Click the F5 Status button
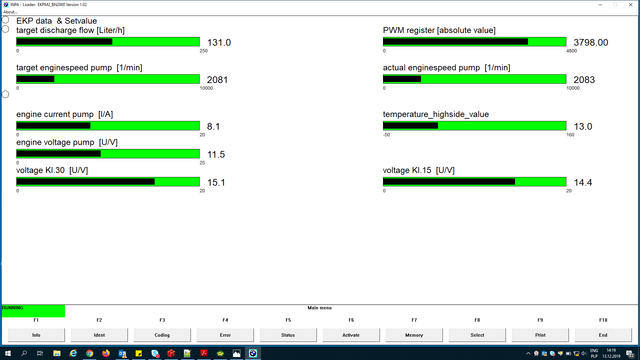This screenshot has width=640, height=360. point(288,335)
